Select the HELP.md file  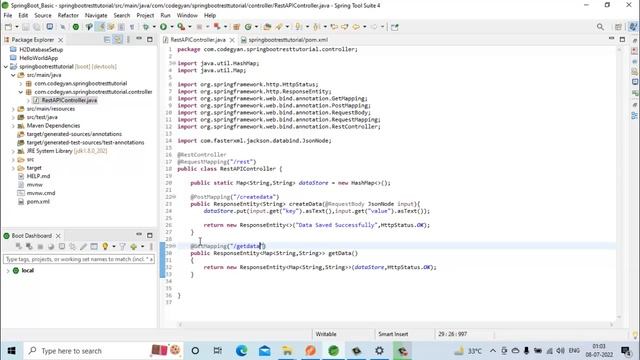[38, 176]
